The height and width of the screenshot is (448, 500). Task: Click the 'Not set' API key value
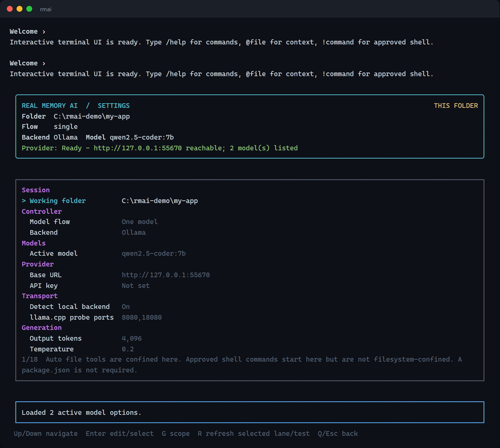click(136, 285)
